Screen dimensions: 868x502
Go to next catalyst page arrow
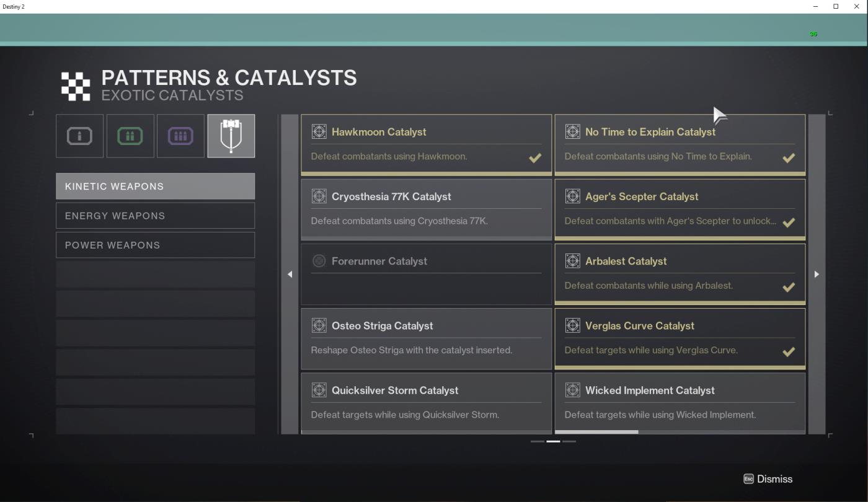pyautogui.click(x=817, y=274)
